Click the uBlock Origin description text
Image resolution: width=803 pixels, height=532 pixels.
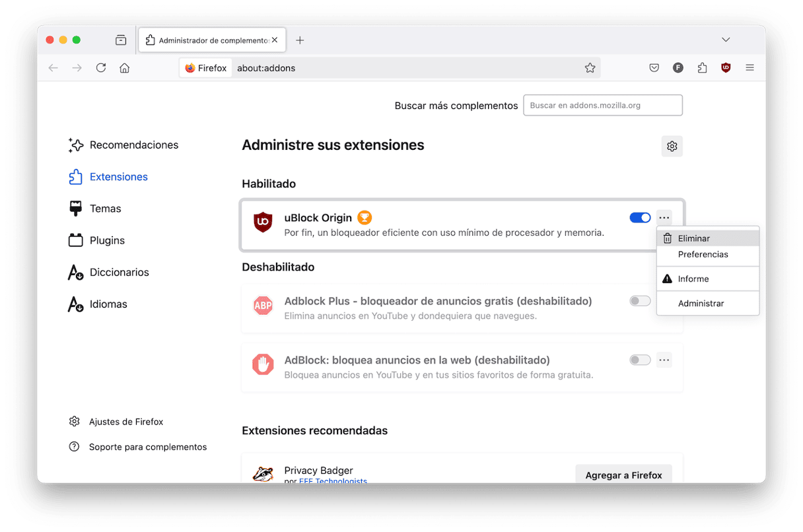point(444,232)
